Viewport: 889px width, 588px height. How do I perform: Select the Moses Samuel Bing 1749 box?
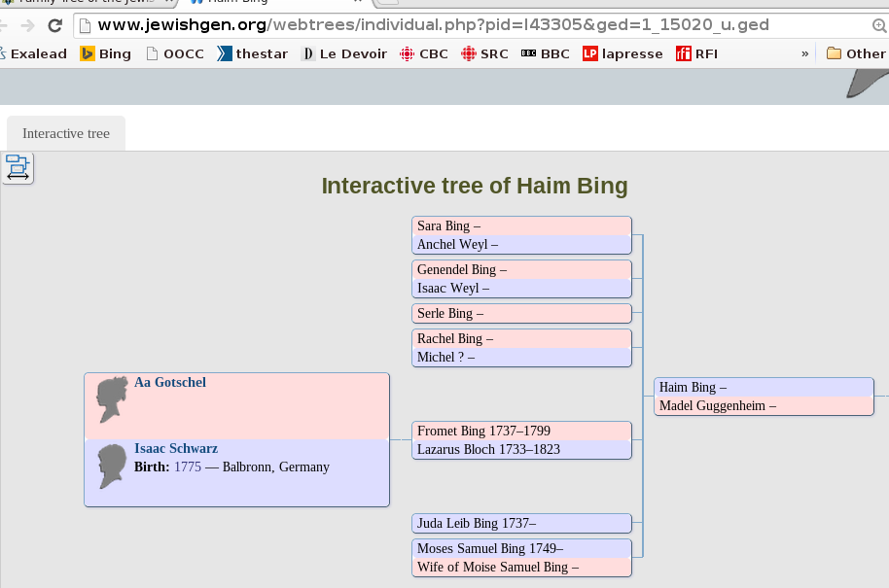521,548
